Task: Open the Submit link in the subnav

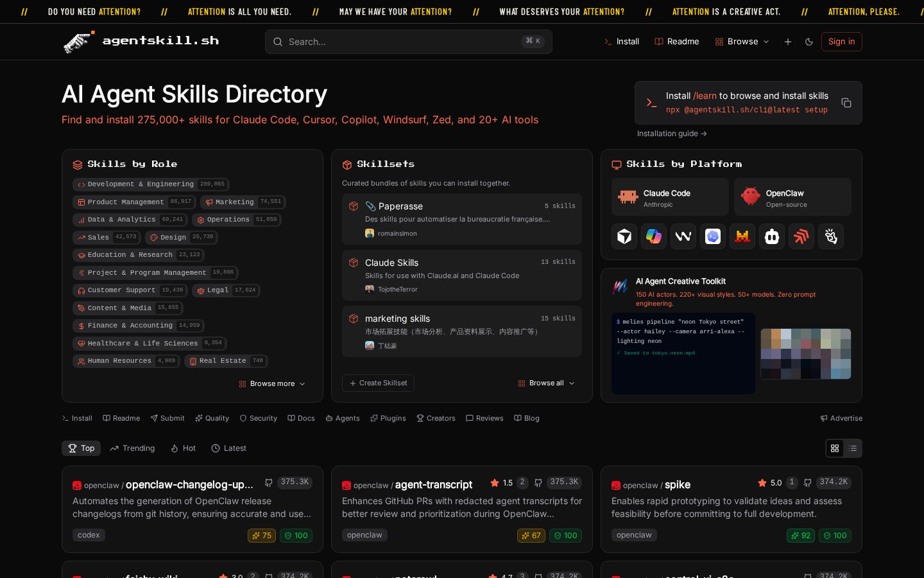Action: (167, 418)
